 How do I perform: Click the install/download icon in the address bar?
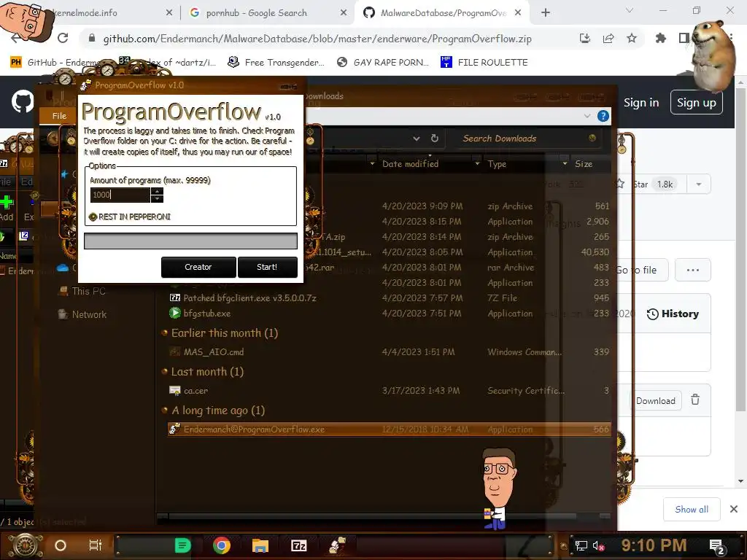(x=585, y=38)
